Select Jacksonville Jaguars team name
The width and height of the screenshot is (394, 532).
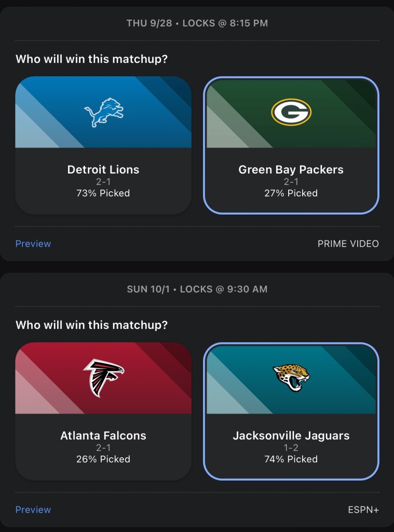tap(291, 435)
